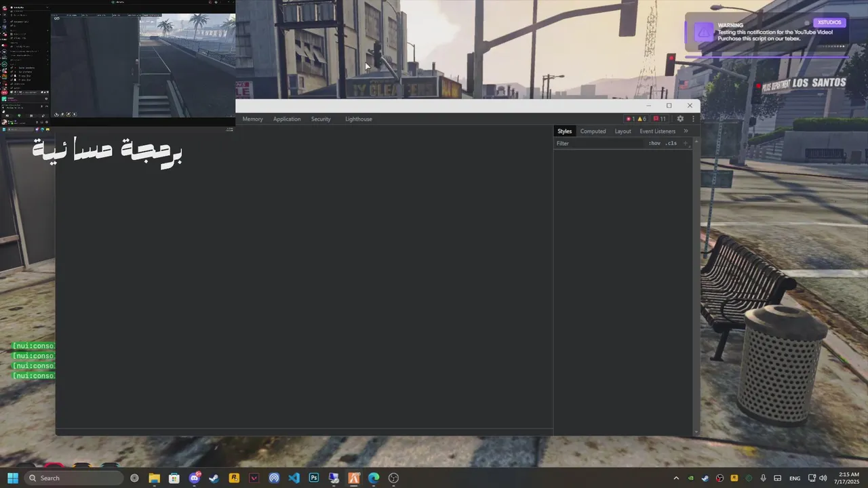Switch to the Computed styles tab

point(593,131)
